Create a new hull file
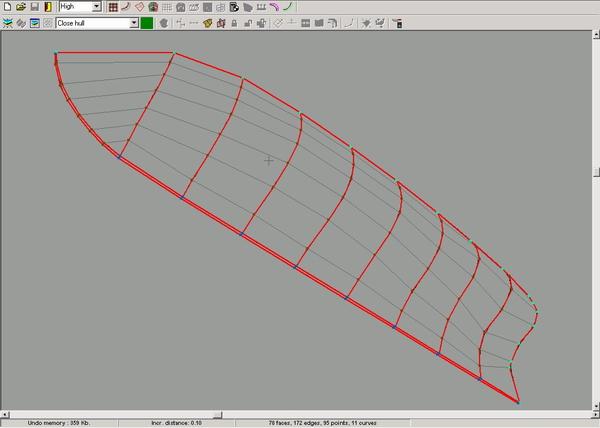The image size is (600, 428). tap(7, 7)
